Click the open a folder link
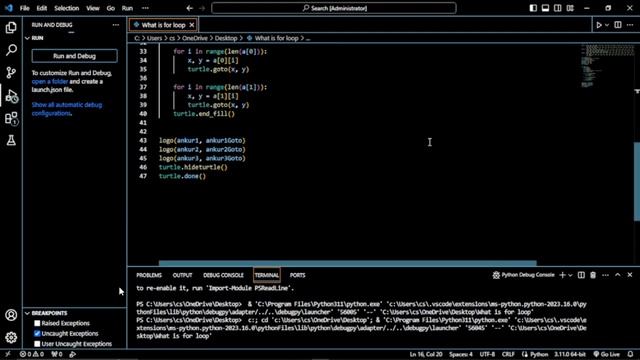Screen dimensions: 640x360 coord(50,81)
